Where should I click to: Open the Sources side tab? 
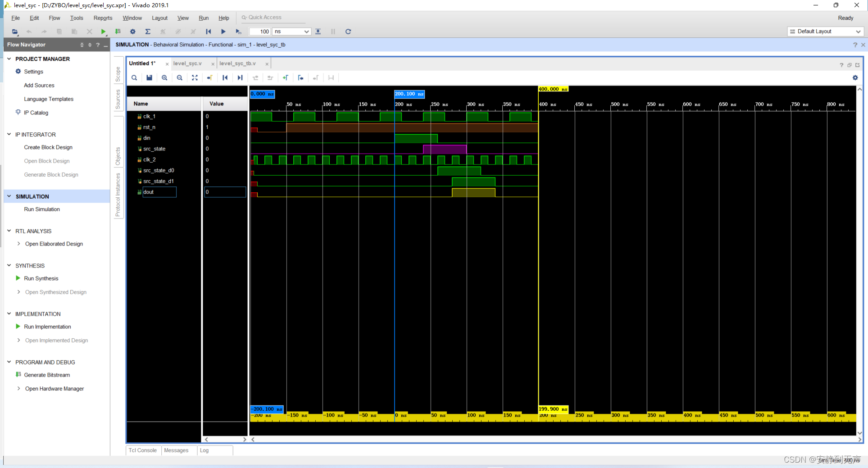click(118, 99)
